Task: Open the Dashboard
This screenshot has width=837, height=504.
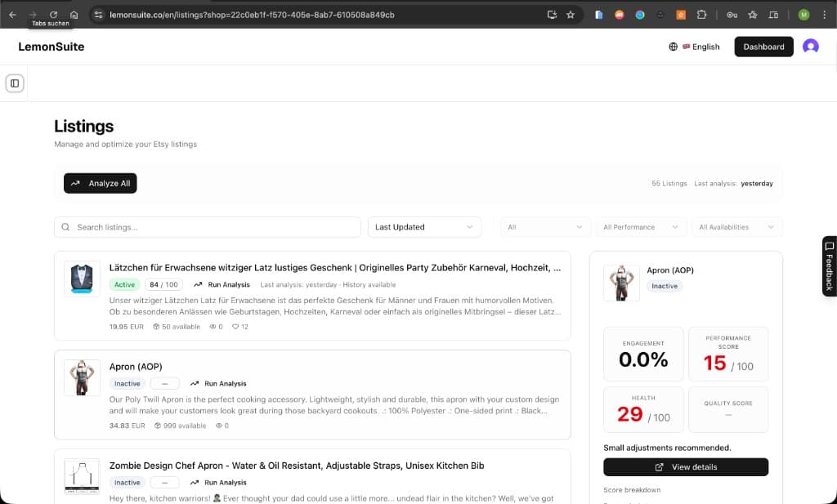Action: pyautogui.click(x=764, y=47)
